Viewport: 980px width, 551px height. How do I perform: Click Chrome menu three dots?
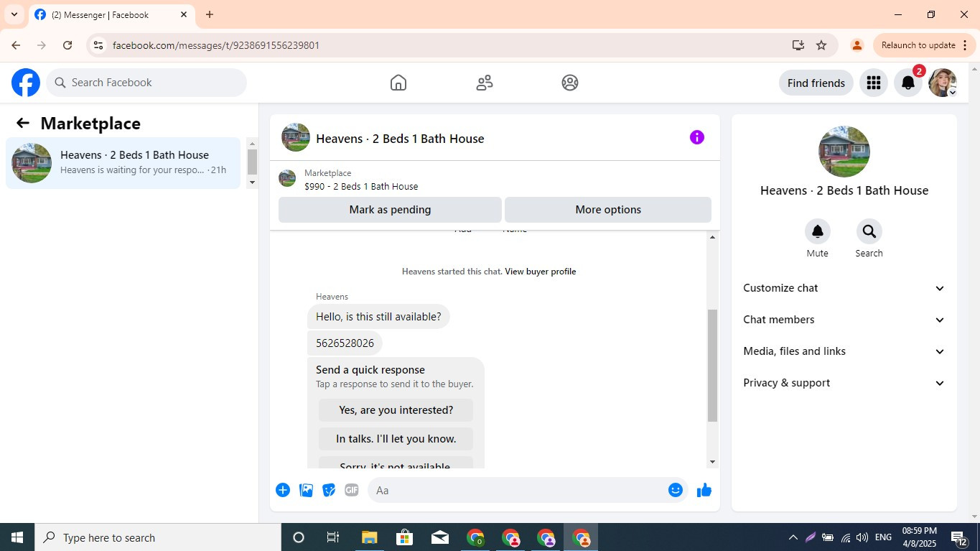coord(965,45)
